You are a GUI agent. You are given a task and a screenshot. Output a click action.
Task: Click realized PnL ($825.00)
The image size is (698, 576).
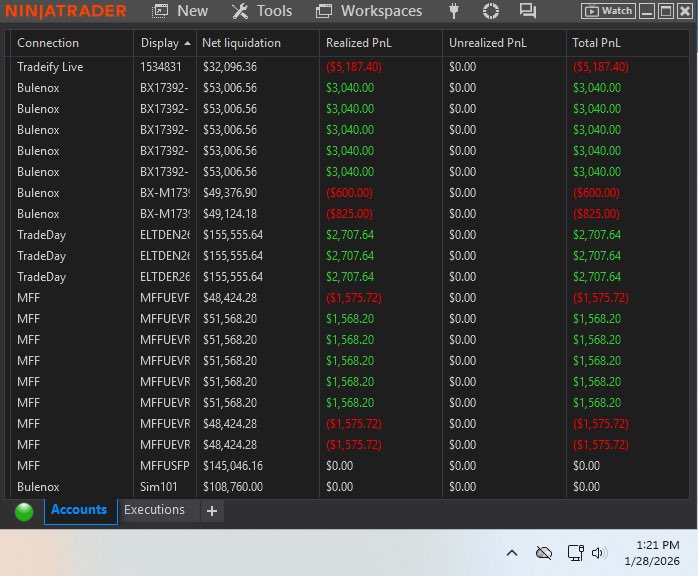[x=349, y=214]
